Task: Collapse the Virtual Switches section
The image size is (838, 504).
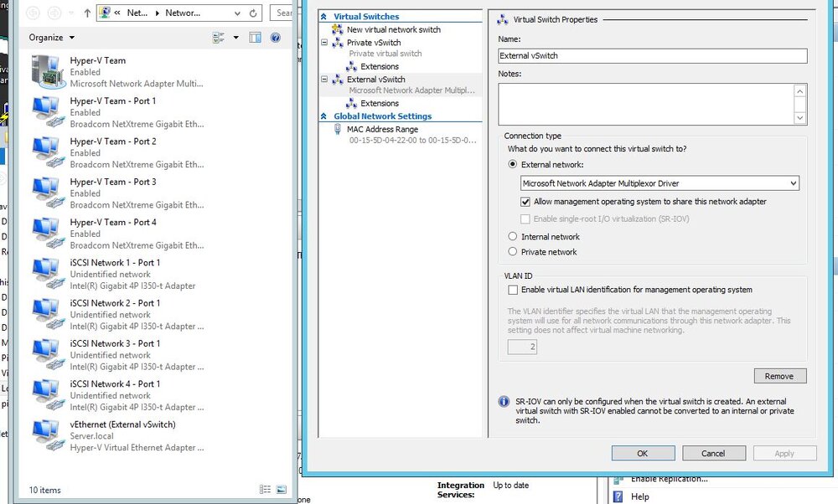Action: (x=323, y=17)
